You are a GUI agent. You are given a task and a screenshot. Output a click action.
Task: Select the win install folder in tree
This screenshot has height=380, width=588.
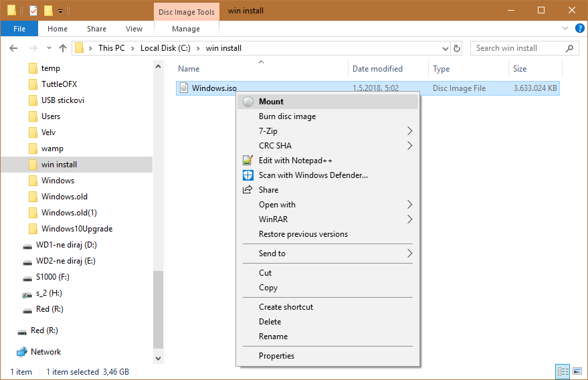[76, 165]
